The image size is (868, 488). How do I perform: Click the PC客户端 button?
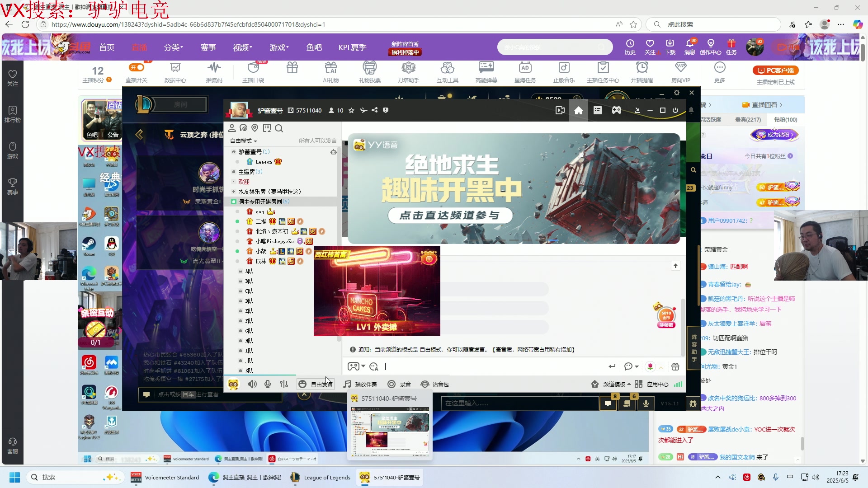point(775,70)
